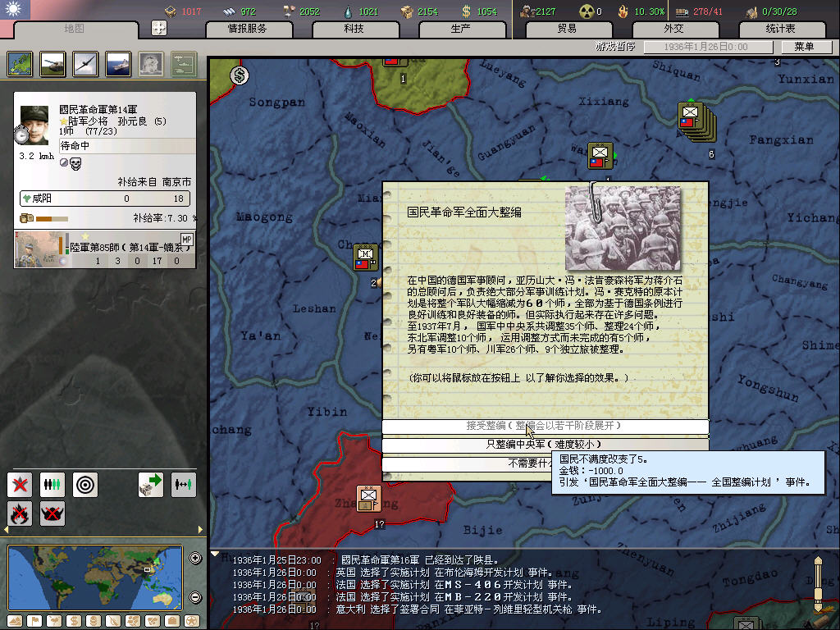Click the oil value 1021

coord(368,11)
